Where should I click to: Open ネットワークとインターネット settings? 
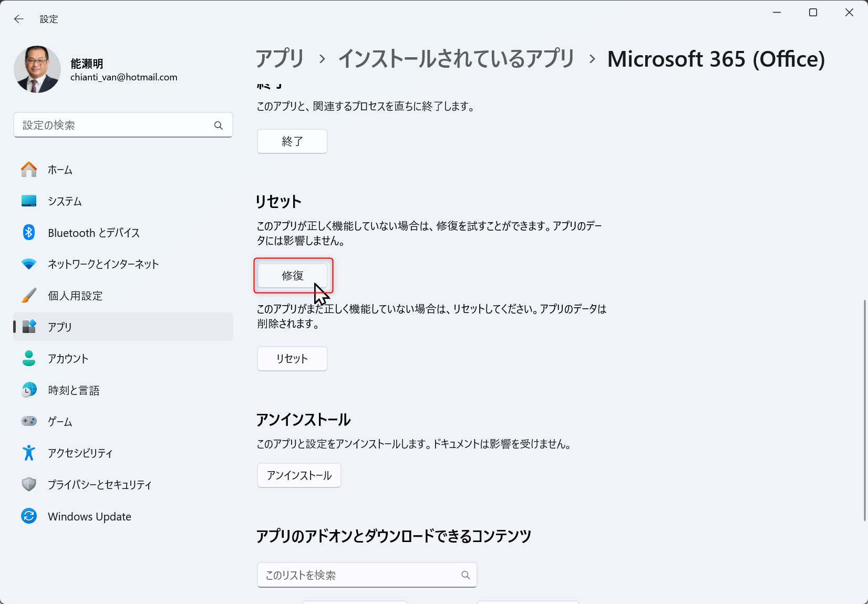pos(123,264)
